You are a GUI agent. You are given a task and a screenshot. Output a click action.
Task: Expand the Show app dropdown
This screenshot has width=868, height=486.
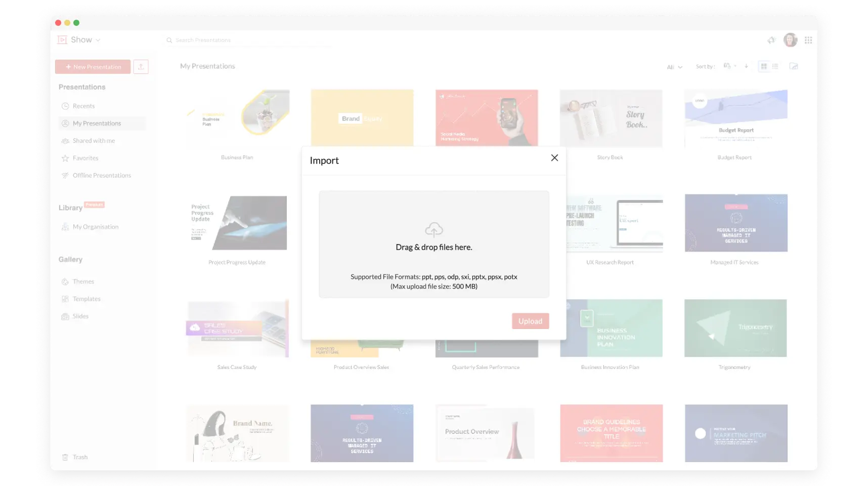(x=98, y=39)
